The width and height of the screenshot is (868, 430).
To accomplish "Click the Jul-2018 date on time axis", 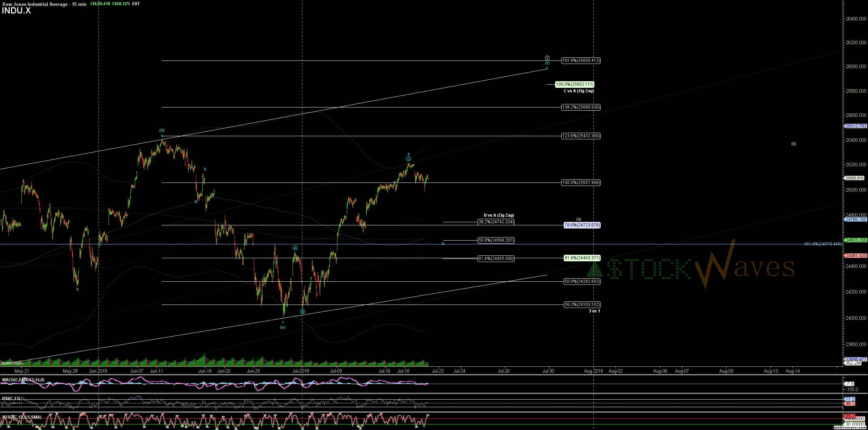I will (301, 371).
